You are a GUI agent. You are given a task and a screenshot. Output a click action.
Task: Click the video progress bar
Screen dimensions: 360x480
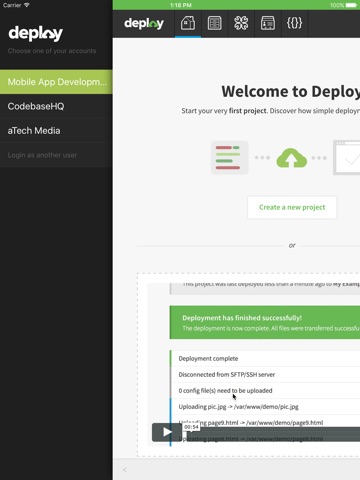point(272,434)
